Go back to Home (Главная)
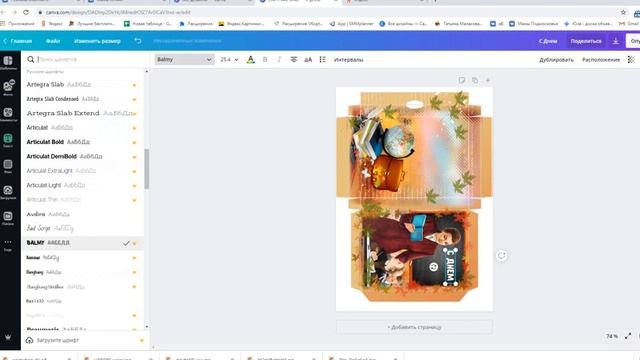This screenshot has width=640, height=360. 18,41
